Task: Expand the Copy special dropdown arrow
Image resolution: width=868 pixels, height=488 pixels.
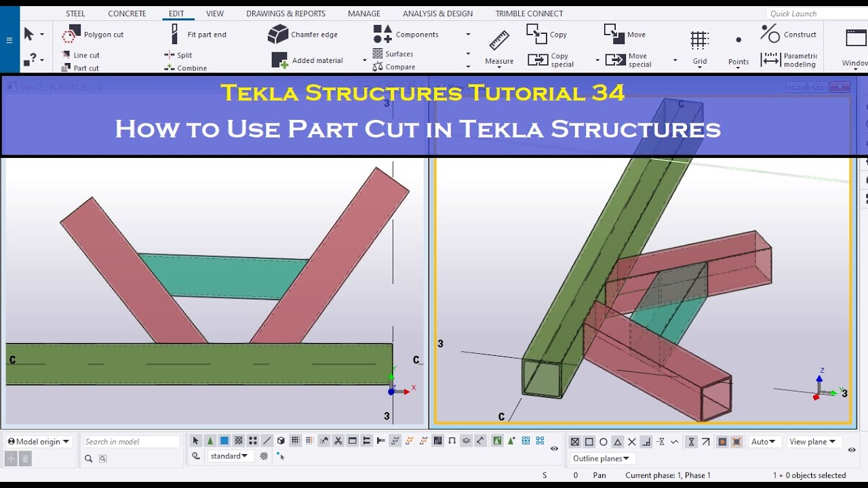Action: (x=597, y=60)
